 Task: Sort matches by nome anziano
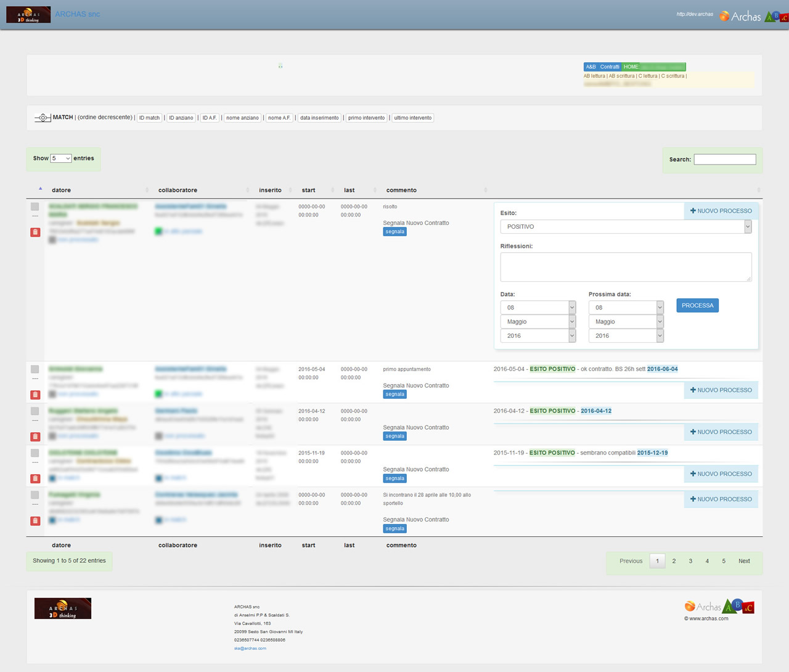point(242,118)
